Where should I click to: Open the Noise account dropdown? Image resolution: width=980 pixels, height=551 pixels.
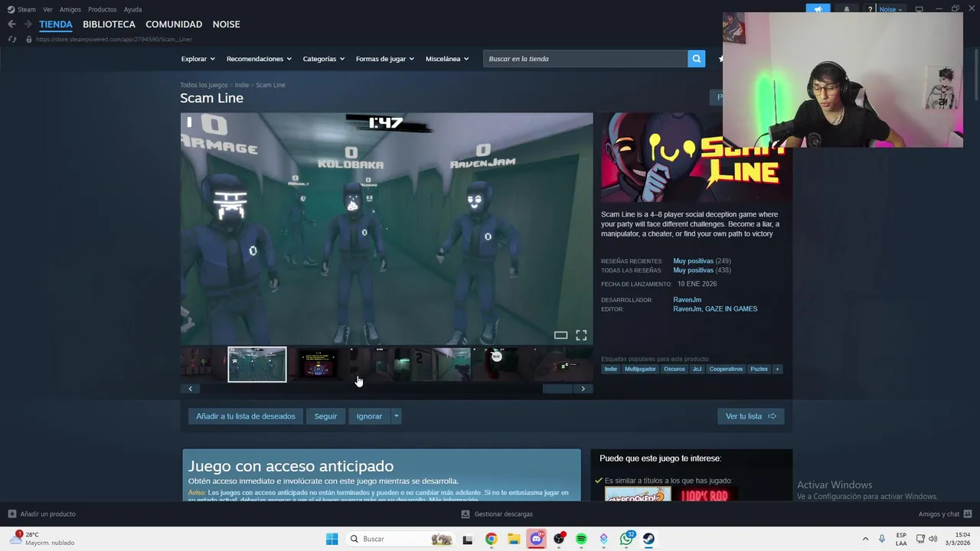891,9
